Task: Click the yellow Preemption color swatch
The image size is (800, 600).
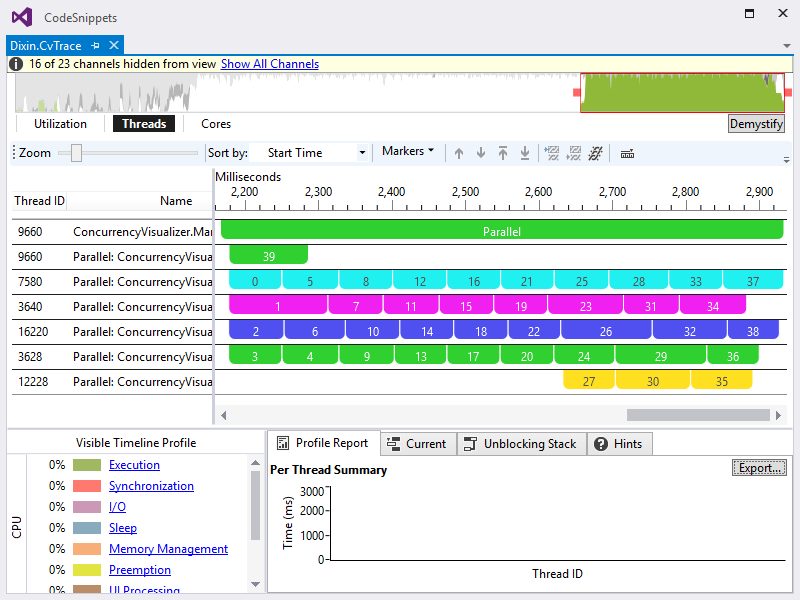Action: 87,569
